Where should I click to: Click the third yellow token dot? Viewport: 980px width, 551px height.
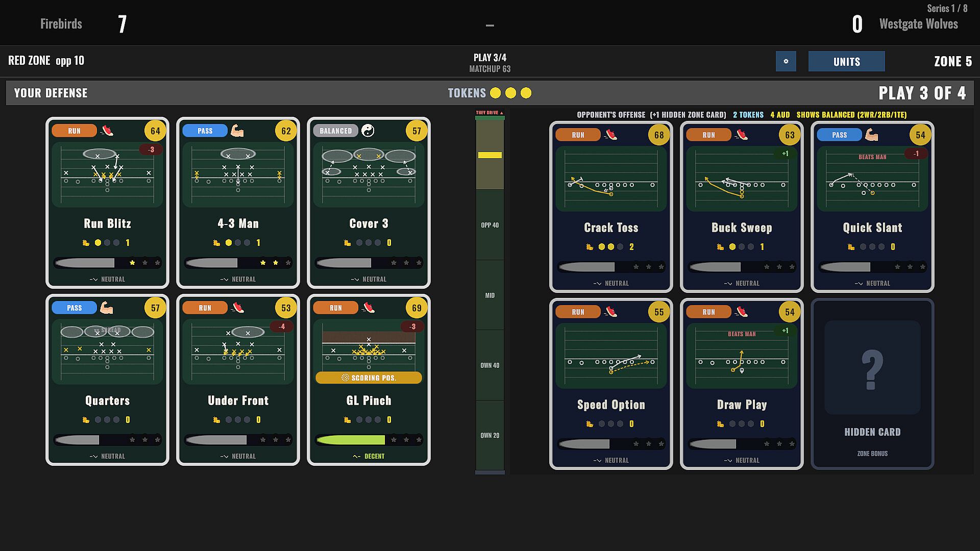[x=526, y=93]
